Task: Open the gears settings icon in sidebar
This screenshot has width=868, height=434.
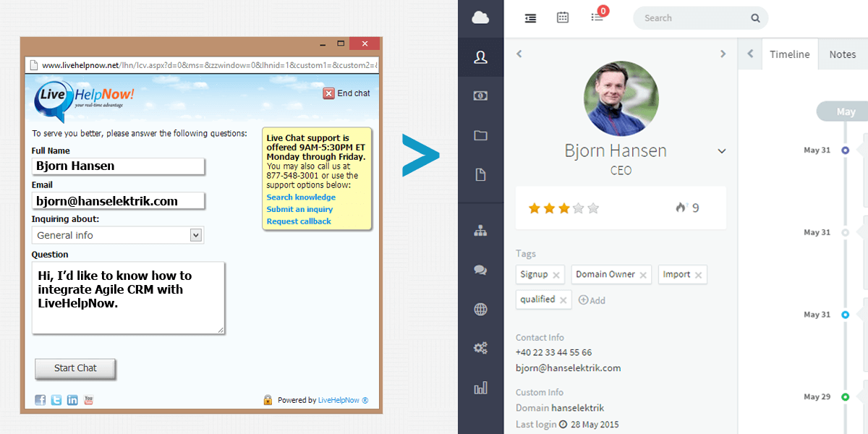Action: coord(480,349)
